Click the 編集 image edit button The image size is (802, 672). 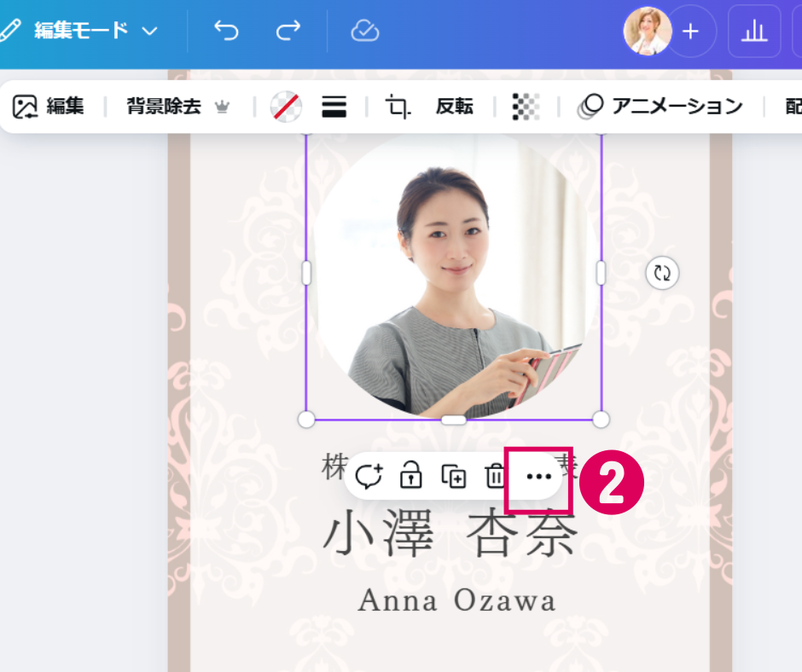49,107
